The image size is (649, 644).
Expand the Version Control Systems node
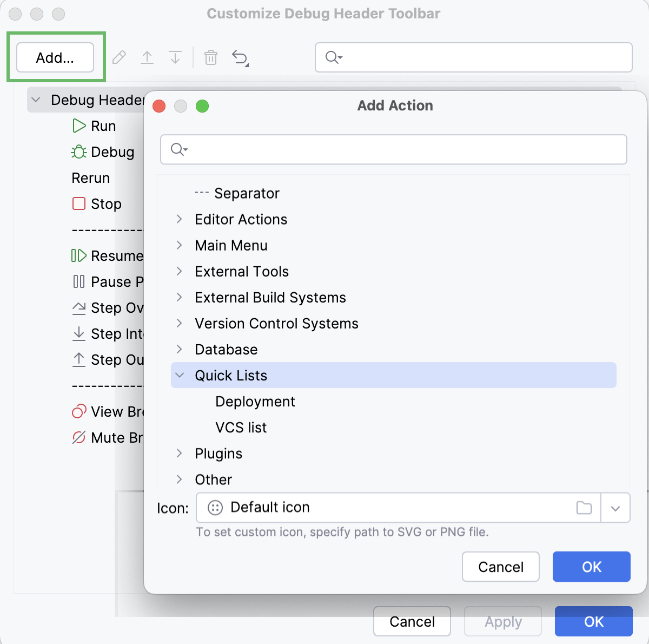tap(180, 323)
